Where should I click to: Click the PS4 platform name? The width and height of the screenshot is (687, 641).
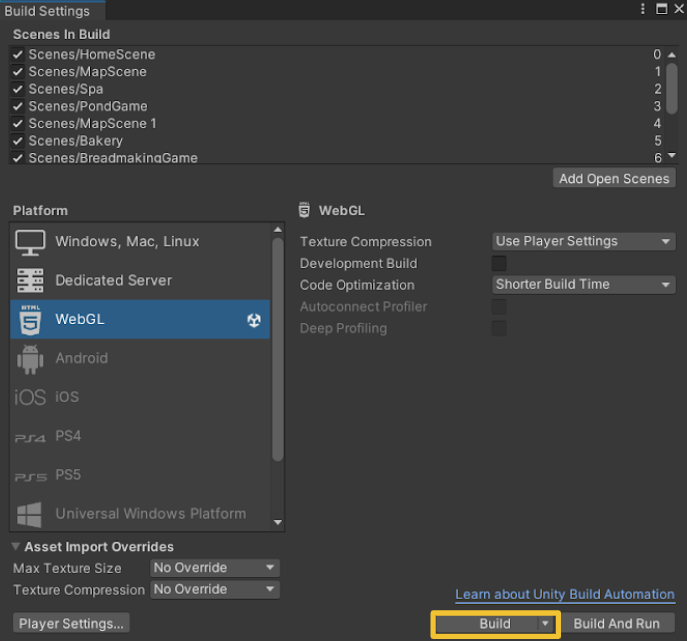point(68,436)
